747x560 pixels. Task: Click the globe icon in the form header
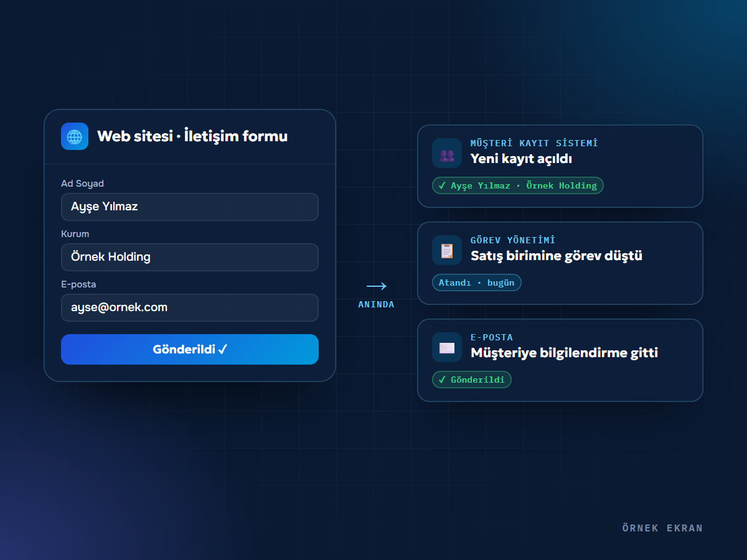(75, 136)
